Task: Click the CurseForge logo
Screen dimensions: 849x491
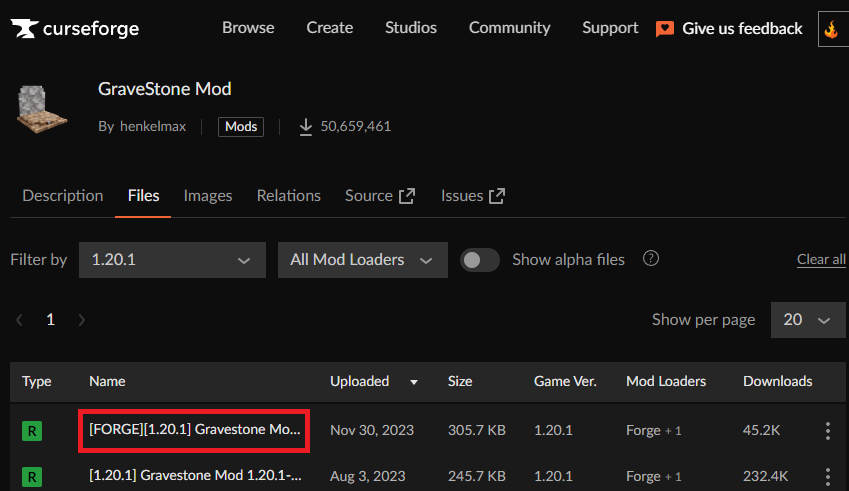Action: [75, 29]
